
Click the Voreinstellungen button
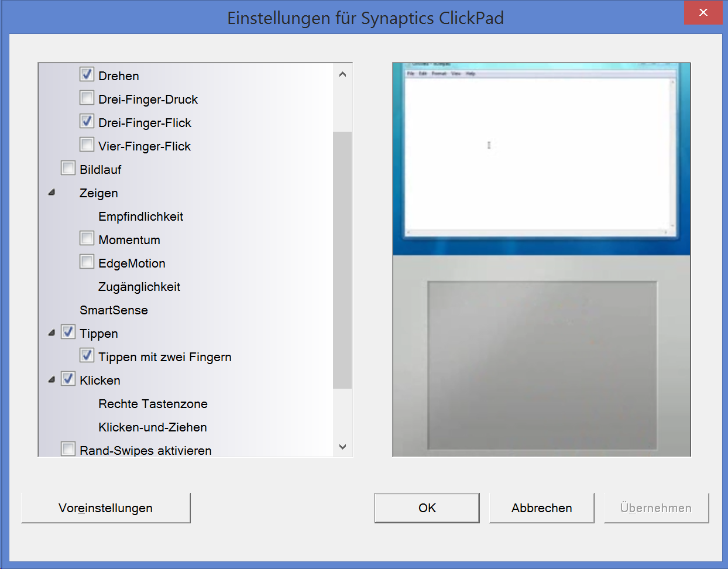(106, 508)
